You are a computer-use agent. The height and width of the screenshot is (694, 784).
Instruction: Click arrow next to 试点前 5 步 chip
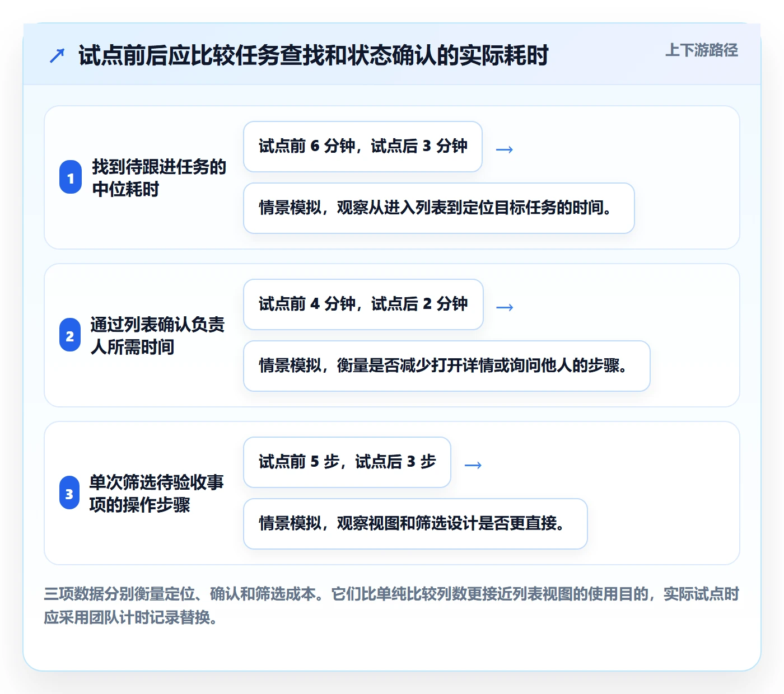pyautogui.click(x=473, y=465)
